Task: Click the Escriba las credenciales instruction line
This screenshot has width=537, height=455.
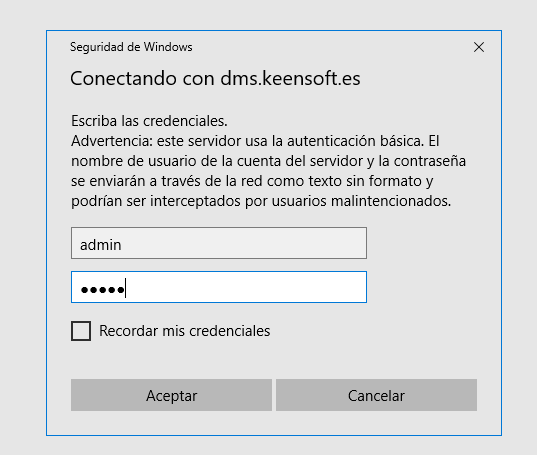Action: click(x=149, y=121)
